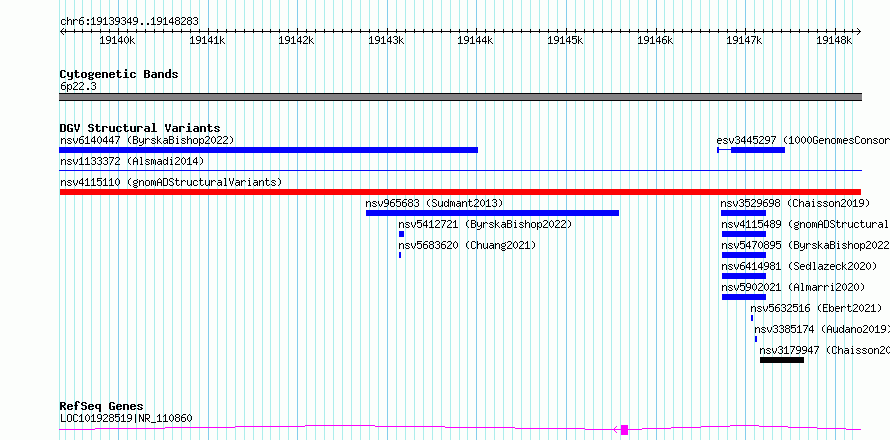Select the blue bar under nsv6140447
The width and height of the screenshot is (890, 440).
pyautogui.click(x=268, y=150)
